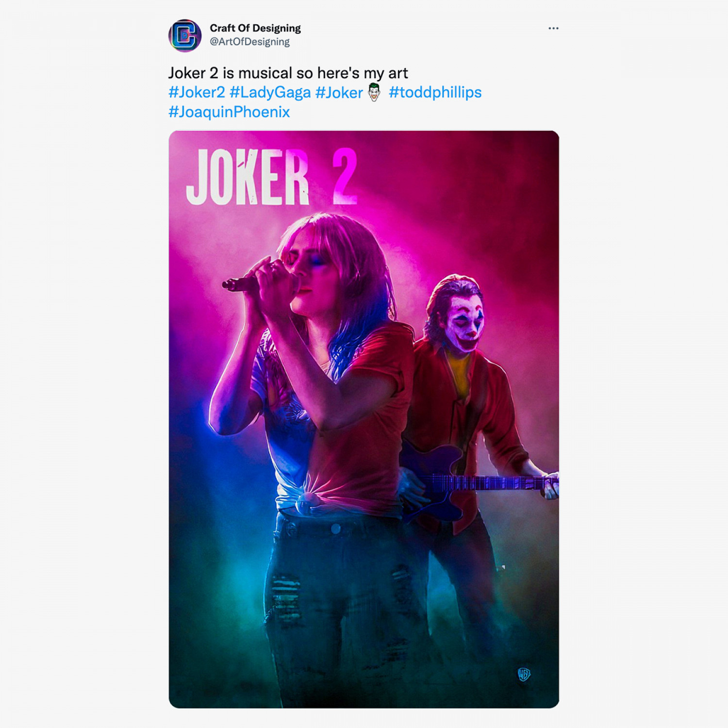Follow the #LadyGaga hashtag link
Screen dimensions: 728x728
pyautogui.click(x=270, y=92)
